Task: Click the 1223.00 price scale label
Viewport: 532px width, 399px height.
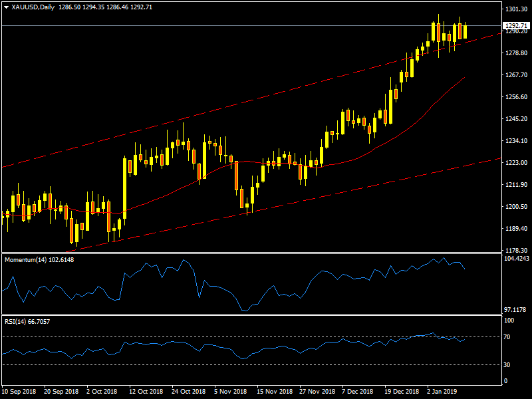Action: point(516,163)
